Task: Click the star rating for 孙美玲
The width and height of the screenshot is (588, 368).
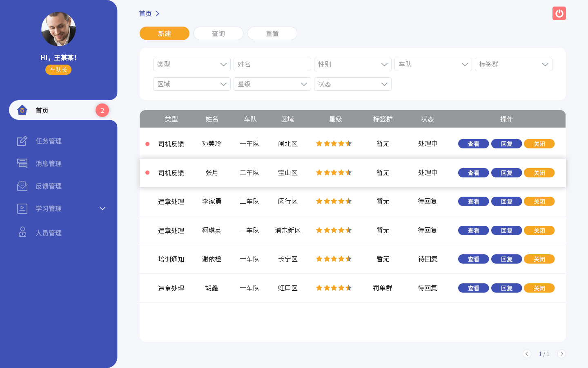Action: point(334,144)
